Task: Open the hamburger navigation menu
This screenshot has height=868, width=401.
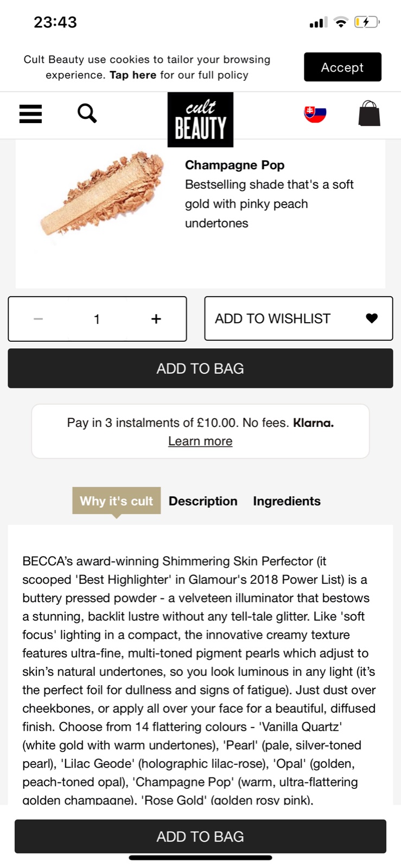Action: point(30,114)
